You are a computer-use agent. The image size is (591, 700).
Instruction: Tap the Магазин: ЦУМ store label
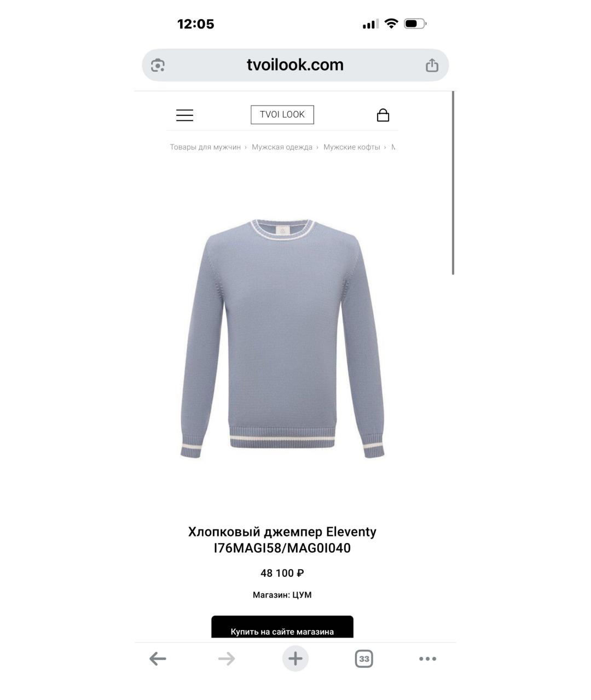pyautogui.click(x=282, y=595)
